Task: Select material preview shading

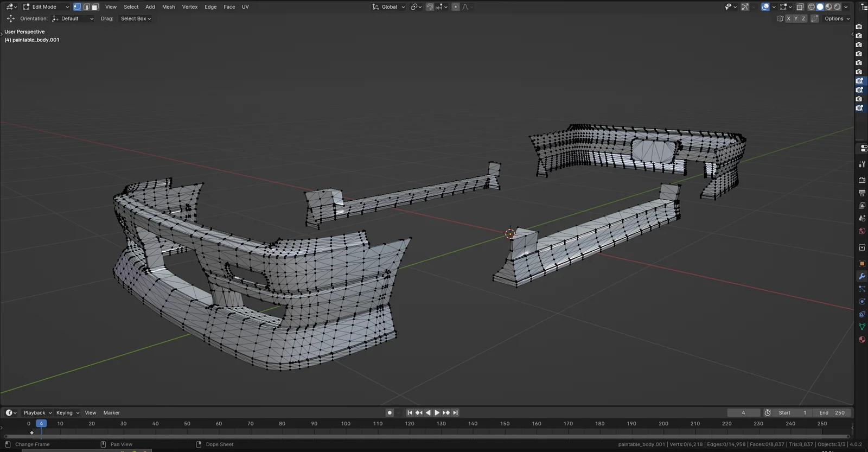Action: point(829,7)
